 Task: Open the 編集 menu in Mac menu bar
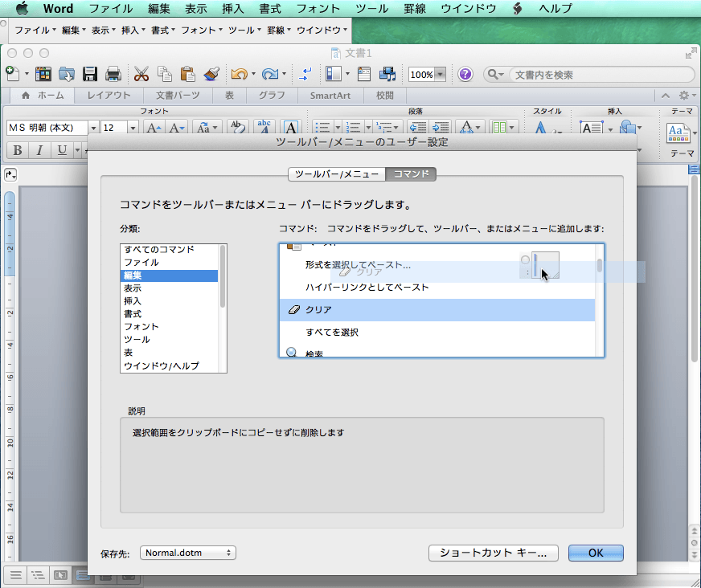(x=158, y=8)
